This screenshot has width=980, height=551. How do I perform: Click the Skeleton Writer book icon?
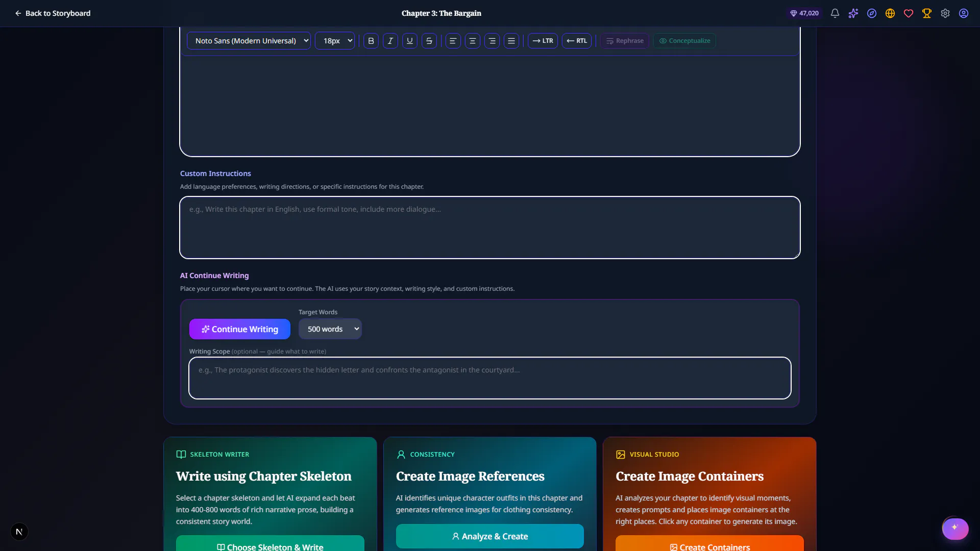(x=181, y=455)
